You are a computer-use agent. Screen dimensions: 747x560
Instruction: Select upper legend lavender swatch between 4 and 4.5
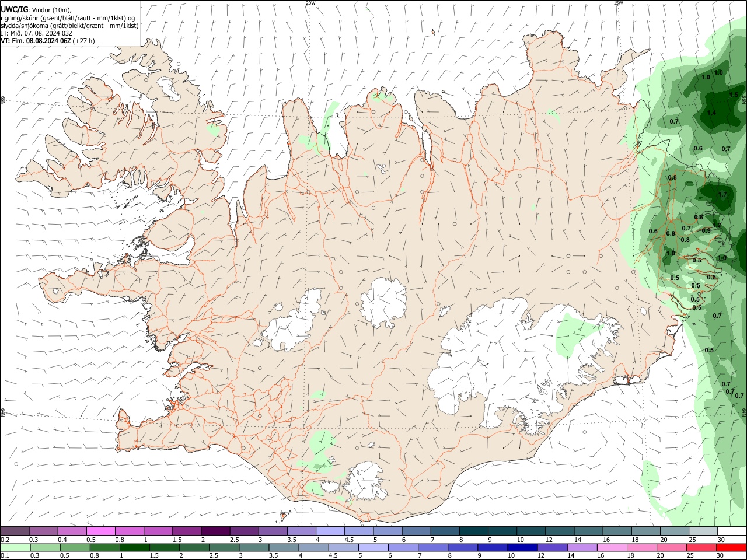point(330,531)
